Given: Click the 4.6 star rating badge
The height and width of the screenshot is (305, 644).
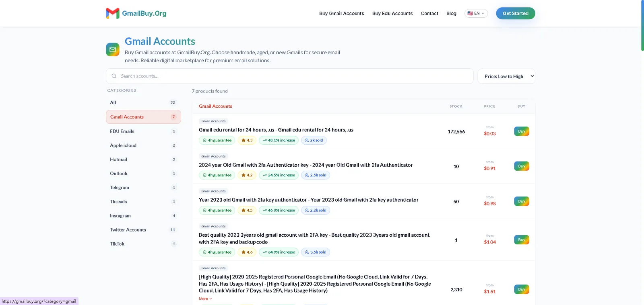Looking at the screenshot, I should 247,252.
